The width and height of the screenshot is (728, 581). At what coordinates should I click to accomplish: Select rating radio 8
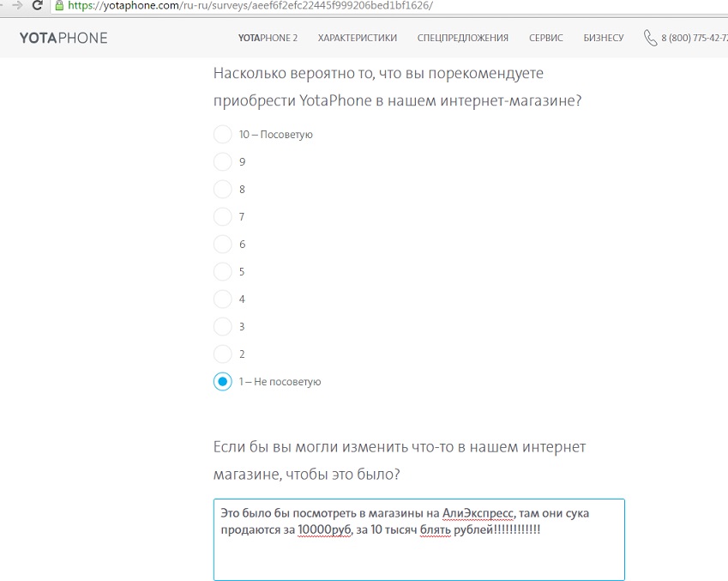click(x=222, y=189)
